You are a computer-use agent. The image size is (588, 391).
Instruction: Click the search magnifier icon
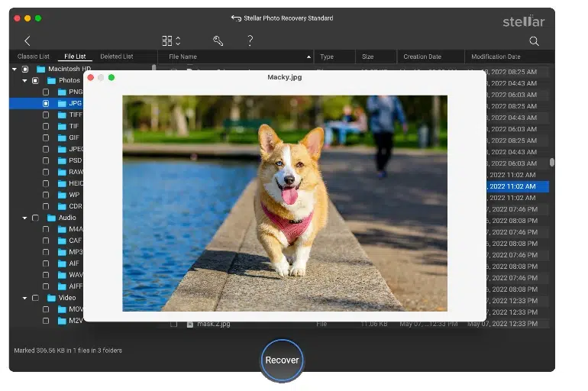534,41
